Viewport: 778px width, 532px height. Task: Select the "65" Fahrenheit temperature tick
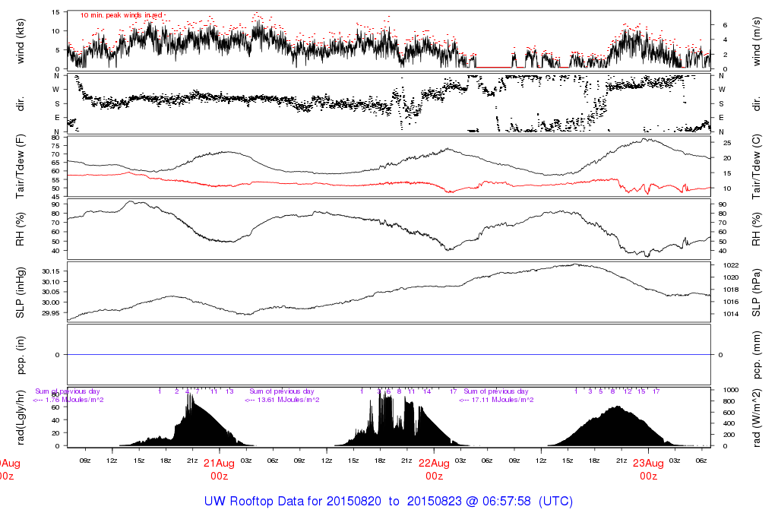point(55,163)
